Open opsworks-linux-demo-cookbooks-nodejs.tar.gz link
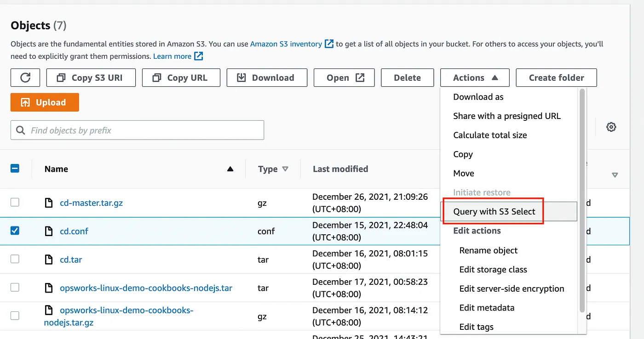The image size is (644, 339). pyautogui.click(x=119, y=316)
